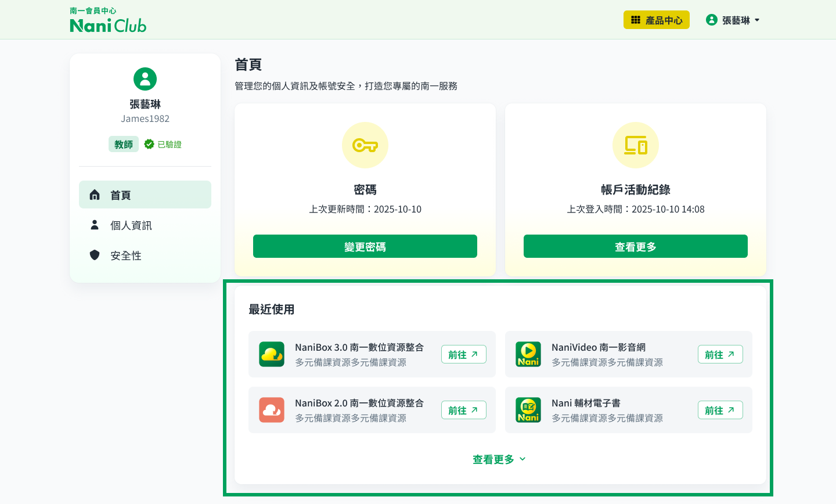Click the header user avatar icon
836x504 pixels.
click(x=712, y=20)
